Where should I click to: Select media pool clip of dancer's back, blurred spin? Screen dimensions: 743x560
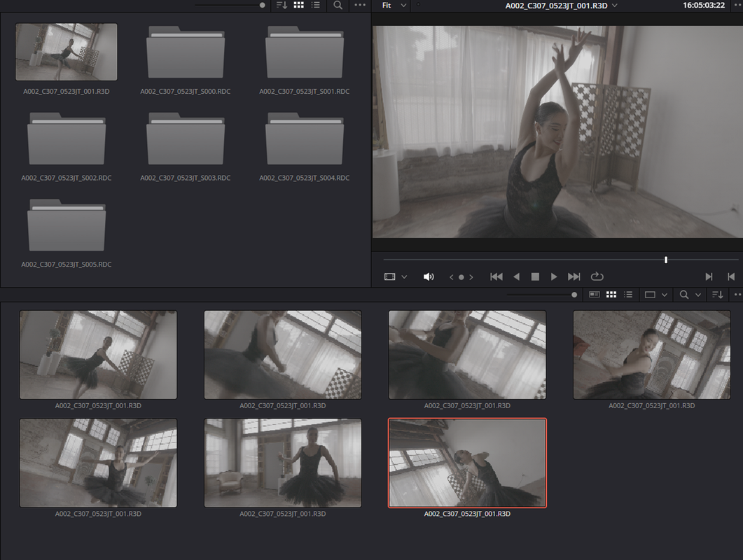click(283, 355)
